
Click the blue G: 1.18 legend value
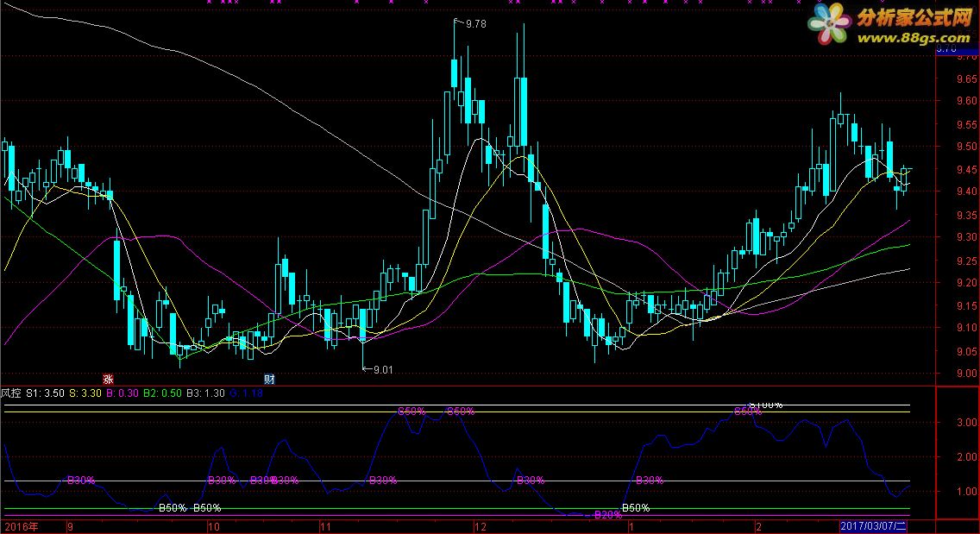point(246,393)
